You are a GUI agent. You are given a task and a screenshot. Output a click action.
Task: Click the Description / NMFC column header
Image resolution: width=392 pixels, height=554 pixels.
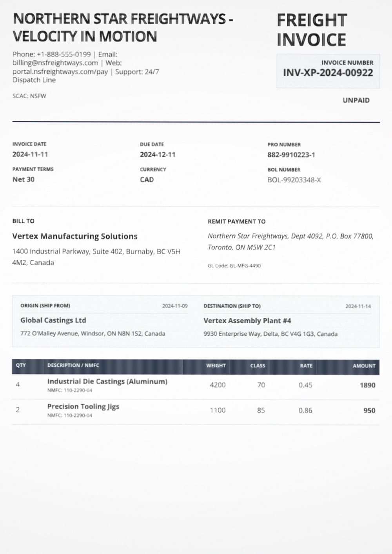point(73,365)
